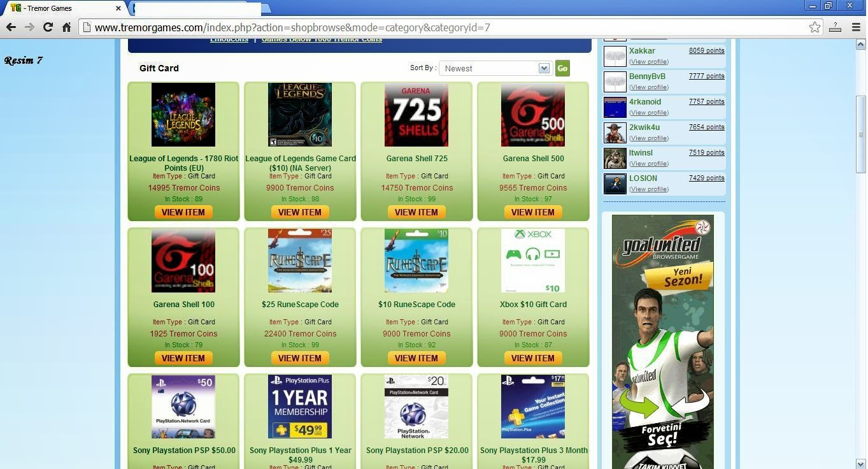This screenshot has height=469, width=868.
Task: Click the browser forward arrow
Action: point(29,27)
